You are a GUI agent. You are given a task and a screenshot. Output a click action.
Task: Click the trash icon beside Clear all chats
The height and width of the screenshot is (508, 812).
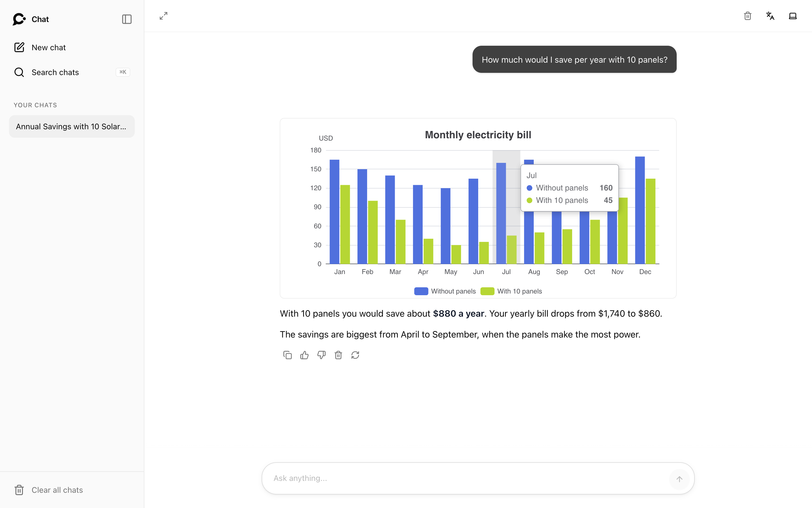pos(19,490)
